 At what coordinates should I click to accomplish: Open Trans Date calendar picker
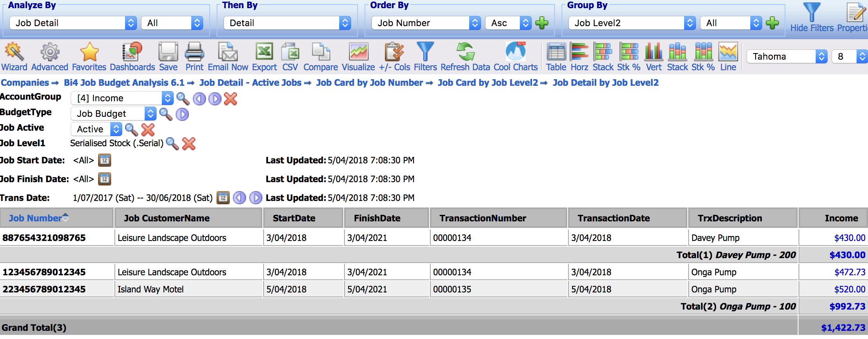pyautogui.click(x=223, y=198)
